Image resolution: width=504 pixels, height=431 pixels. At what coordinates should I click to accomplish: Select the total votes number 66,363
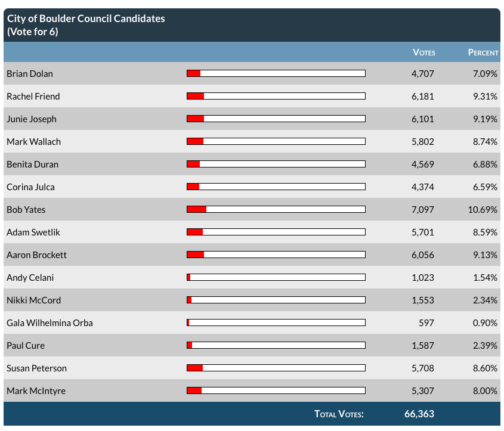419,414
